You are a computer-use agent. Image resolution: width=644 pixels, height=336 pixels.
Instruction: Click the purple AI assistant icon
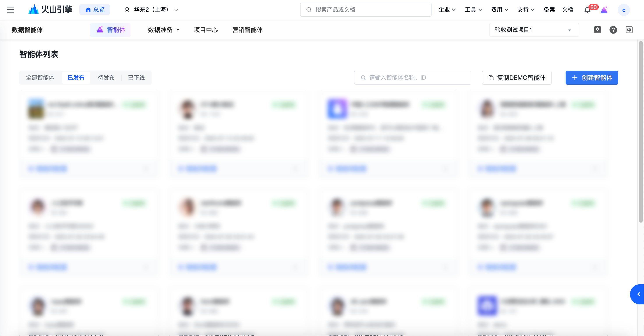tap(604, 10)
